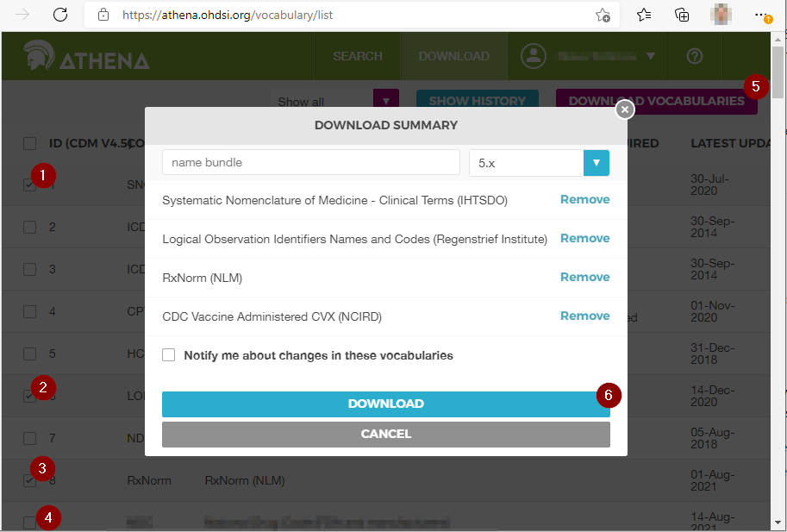Click the browser forward arrow
The height and width of the screenshot is (532, 787).
coord(22,15)
